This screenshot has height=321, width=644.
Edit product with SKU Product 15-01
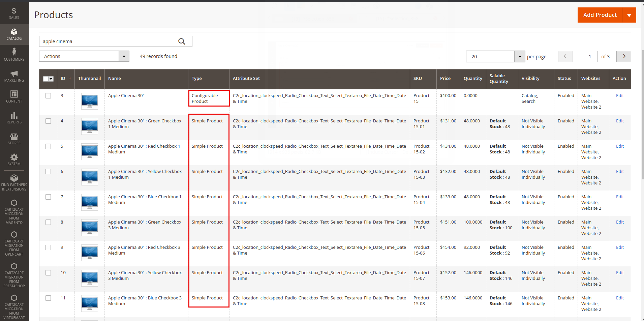[620, 121]
